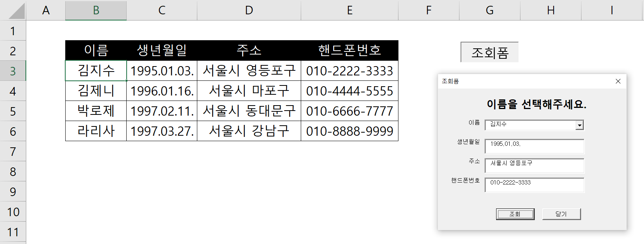The height and width of the screenshot is (244, 644).
Task: Select the cell 1997.03.27.
Action: point(162,131)
